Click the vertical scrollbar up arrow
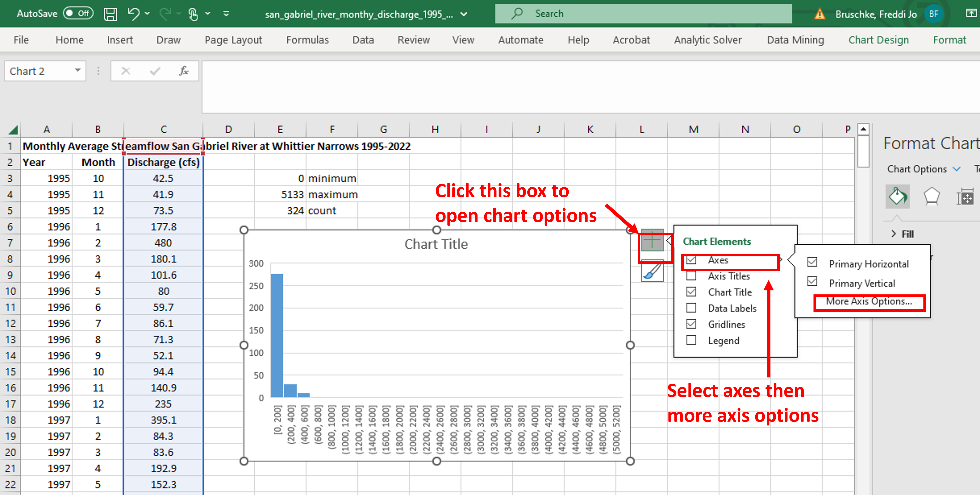 pyautogui.click(x=863, y=129)
